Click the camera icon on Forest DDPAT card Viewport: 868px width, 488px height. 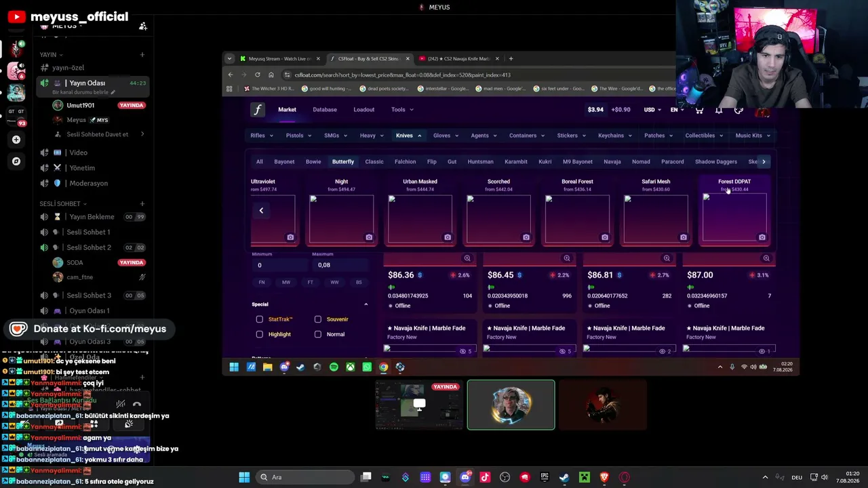point(762,237)
